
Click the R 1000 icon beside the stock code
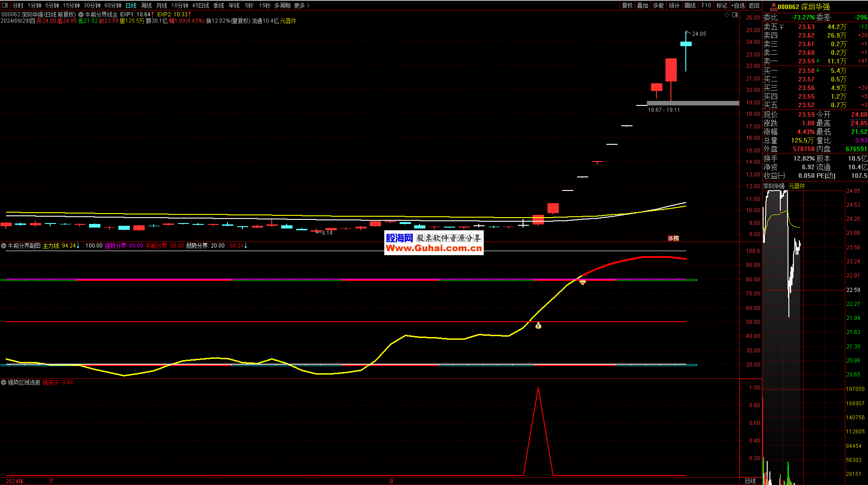(773, 7)
